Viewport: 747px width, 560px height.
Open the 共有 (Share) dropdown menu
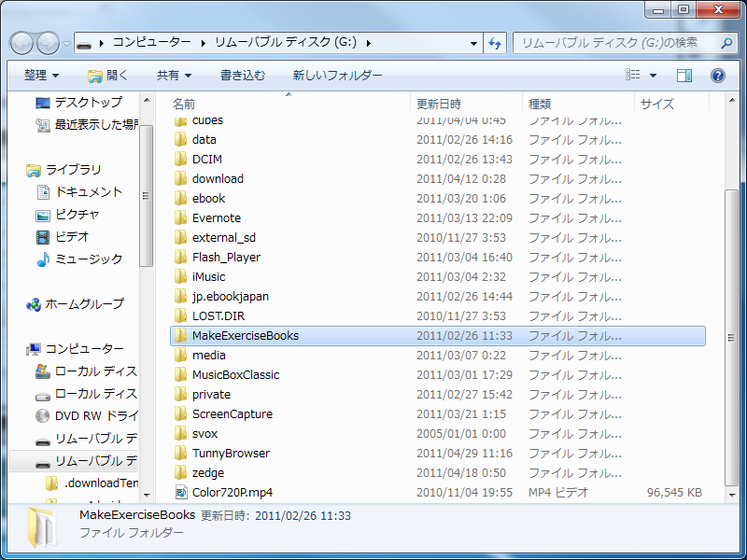click(x=174, y=76)
